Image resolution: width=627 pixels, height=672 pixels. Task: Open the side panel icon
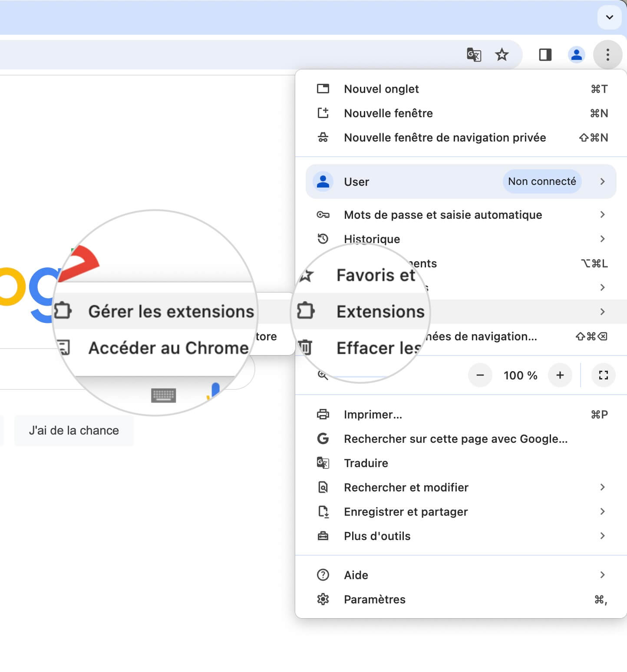click(545, 55)
